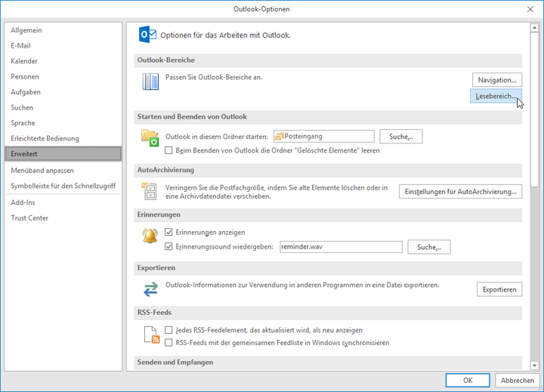
Task: Toggle the Erinnerungen anzeigen checkbox
Action: tap(168, 232)
